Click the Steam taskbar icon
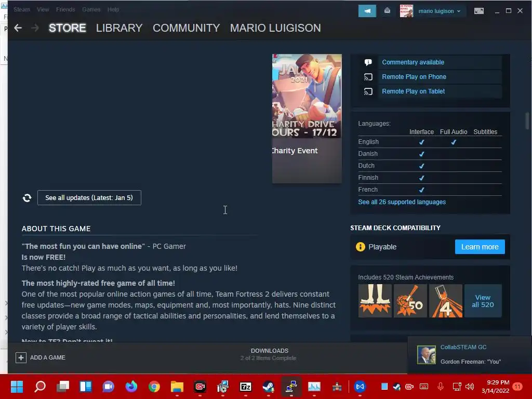This screenshot has width=532, height=399. click(x=269, y=387)
